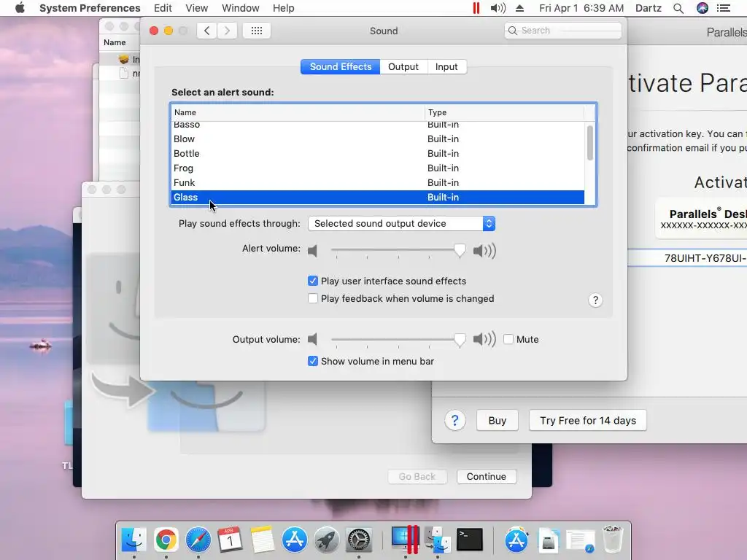Open Trash in the Dock
This screenshot has width=747, height=560.
click(613, 540)
